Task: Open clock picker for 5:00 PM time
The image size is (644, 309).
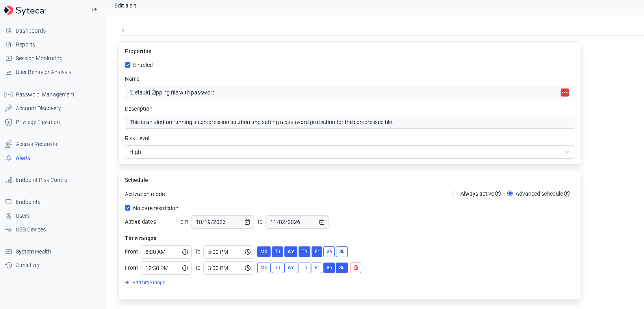Action: click(x=248, y=252)
